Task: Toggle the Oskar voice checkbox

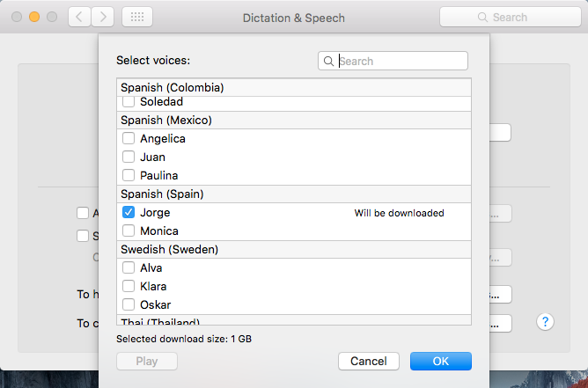Action: coord(129,304)
